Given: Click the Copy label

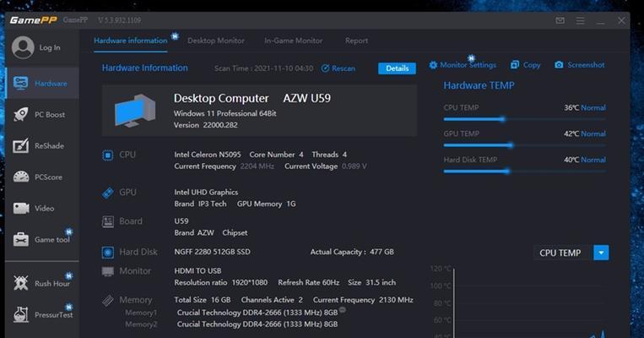Looking at the screenshot, I should click(x=532, y=65).
